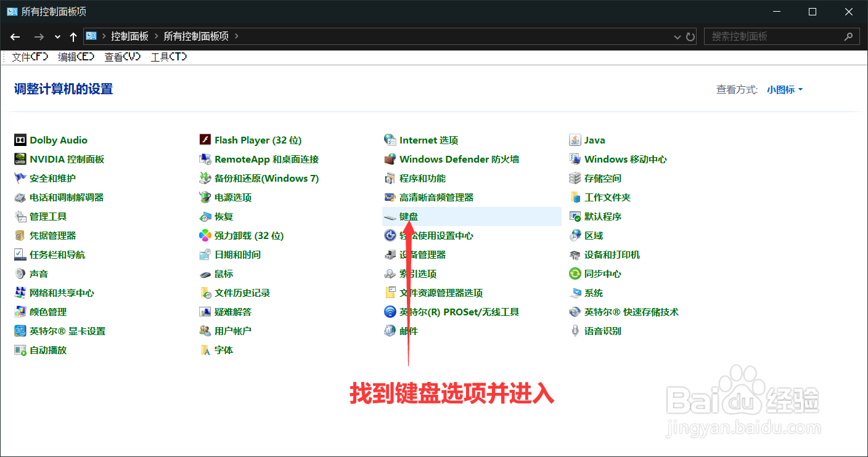Click the 声音 speaker icon
The image size is (868, 457).
20,273
